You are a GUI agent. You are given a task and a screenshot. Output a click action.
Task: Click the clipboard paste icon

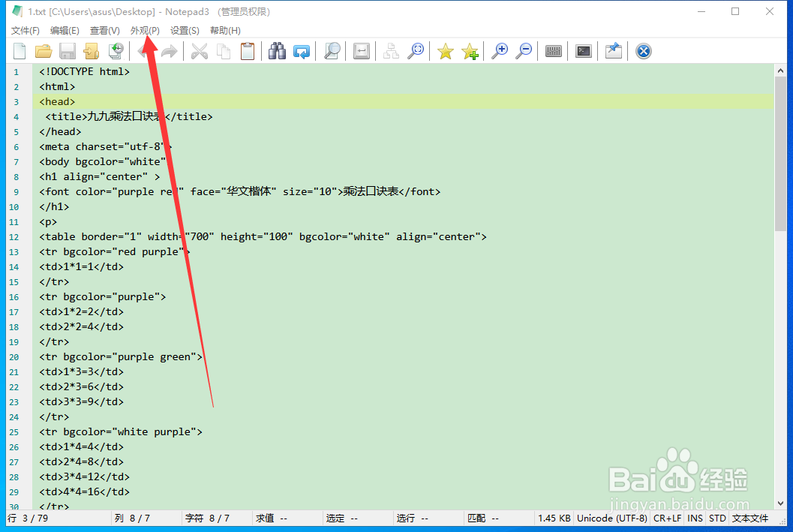pyautogui.click(x=248, y=51)
